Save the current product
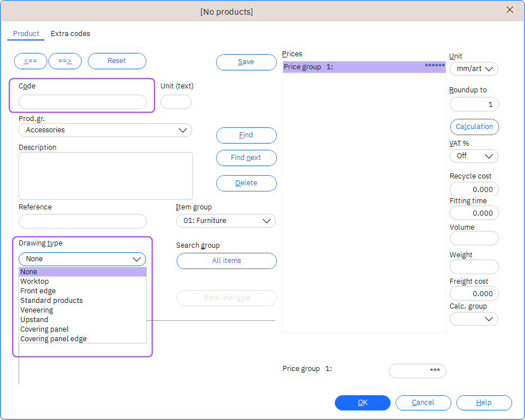 (246, 62)
